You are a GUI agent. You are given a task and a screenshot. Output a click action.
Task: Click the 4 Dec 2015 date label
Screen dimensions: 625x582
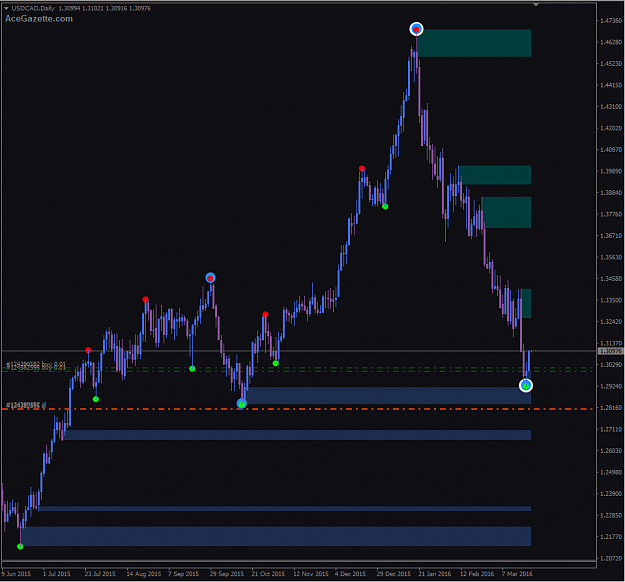[350, 574]
